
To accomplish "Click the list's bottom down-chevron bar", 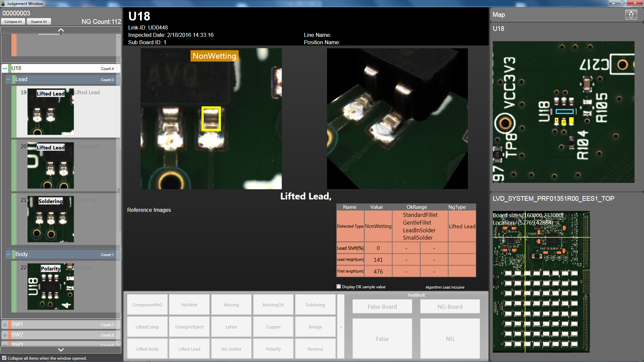I will pyautogui.click(x=61, y=350).
